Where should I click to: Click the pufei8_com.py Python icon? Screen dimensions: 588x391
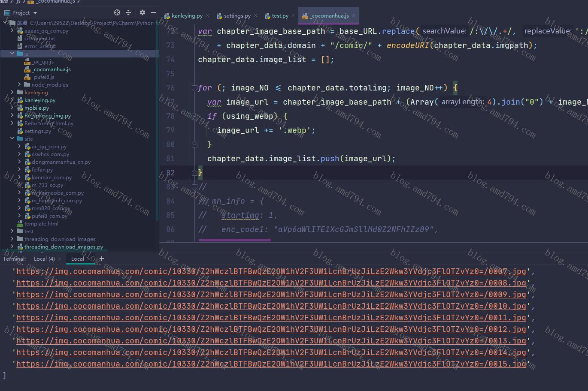pyautogui.click(x=27, y=216)
